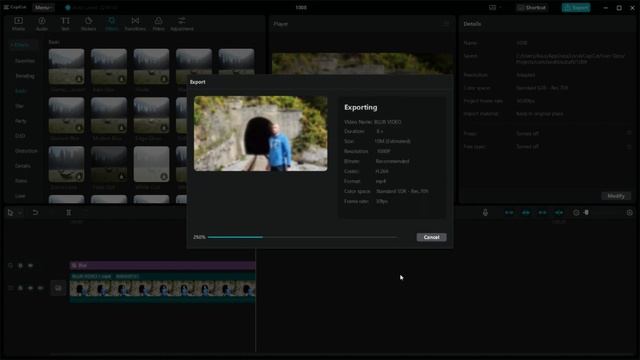
Task: Click the Free layer info icon in Details
Action: pyautogui.click(x=629, y=147)
